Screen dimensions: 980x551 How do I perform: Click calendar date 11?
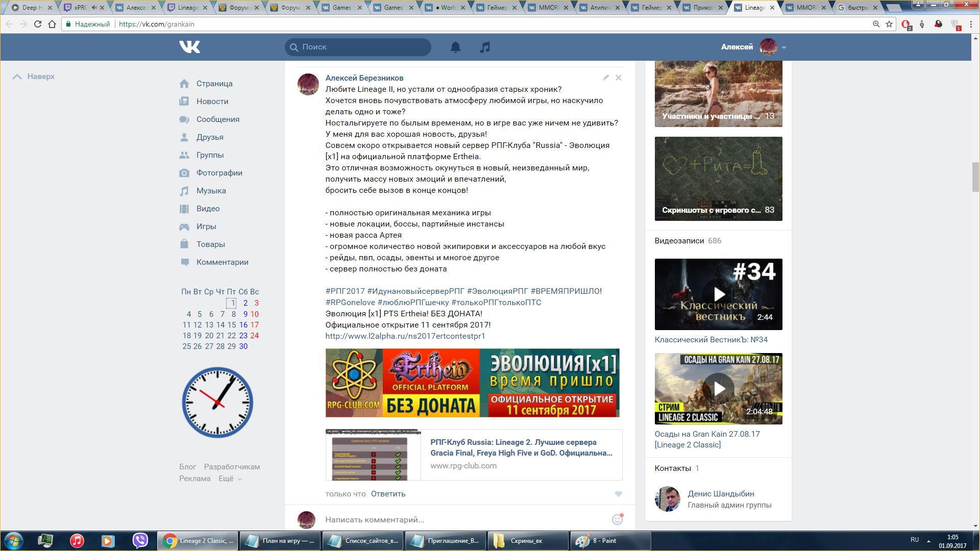(186, 325)
